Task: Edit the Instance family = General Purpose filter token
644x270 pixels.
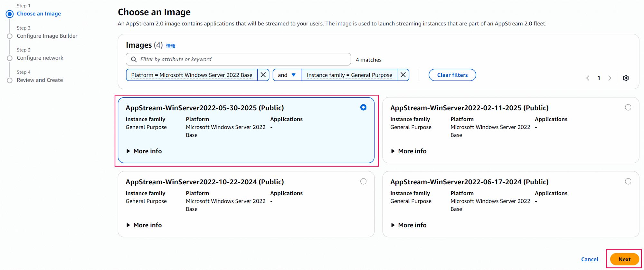Action: [x=349, y=75]
